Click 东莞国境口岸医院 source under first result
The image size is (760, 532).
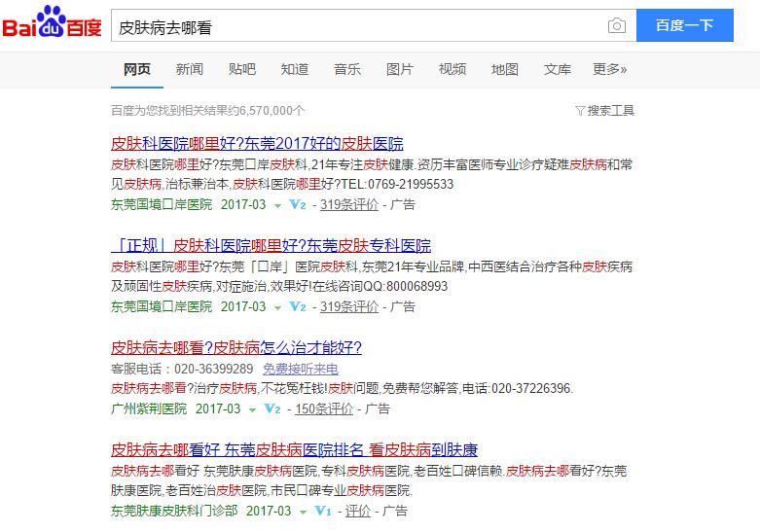(162, 204)
